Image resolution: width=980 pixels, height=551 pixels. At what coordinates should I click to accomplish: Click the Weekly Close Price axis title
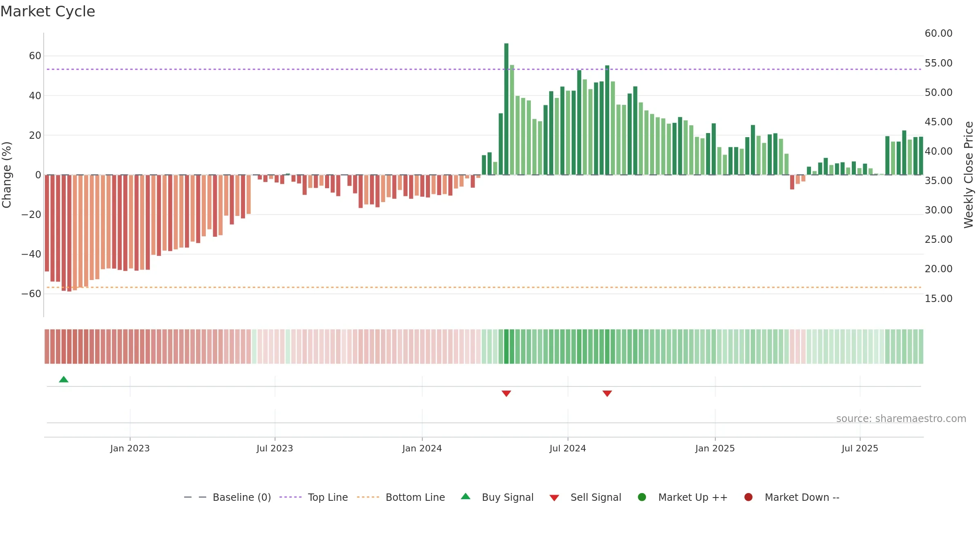[x=969, y=175]
